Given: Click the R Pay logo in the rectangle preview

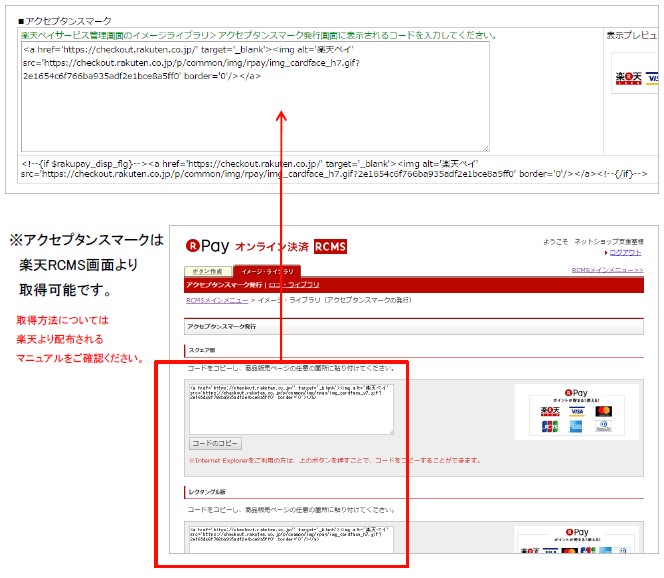Looking at the screenshot, I should click(x=577, y=532).
